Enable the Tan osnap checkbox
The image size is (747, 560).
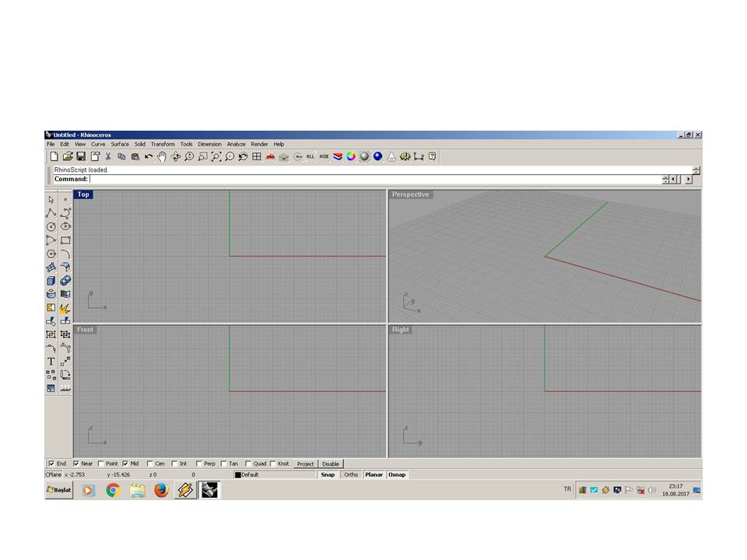(223, 464)
